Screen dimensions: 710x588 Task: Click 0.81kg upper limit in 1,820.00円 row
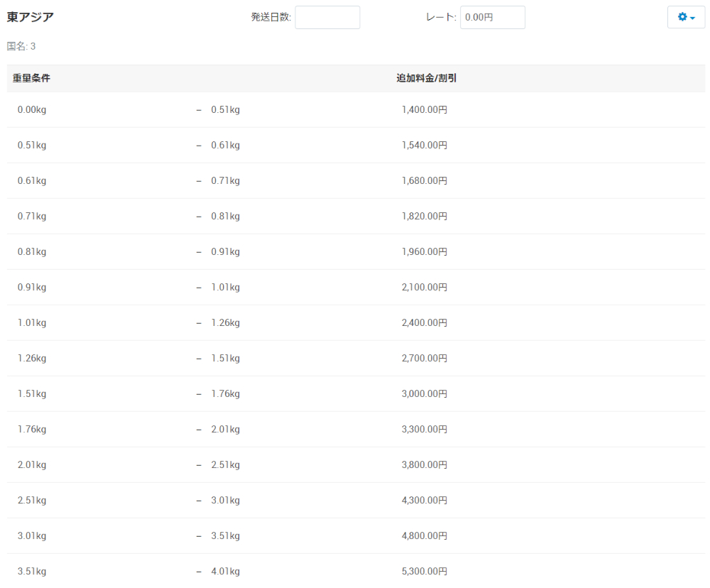point(226,216)
